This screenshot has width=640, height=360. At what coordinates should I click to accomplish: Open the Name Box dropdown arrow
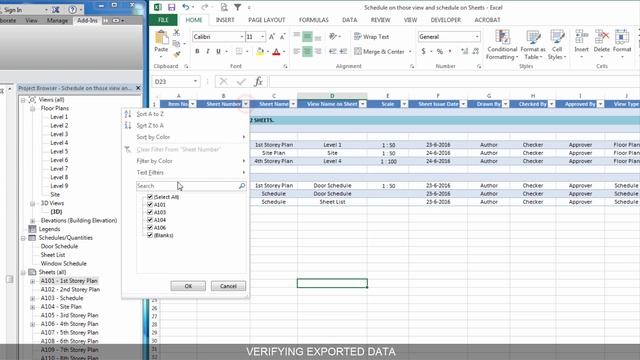tap(195, 82)
